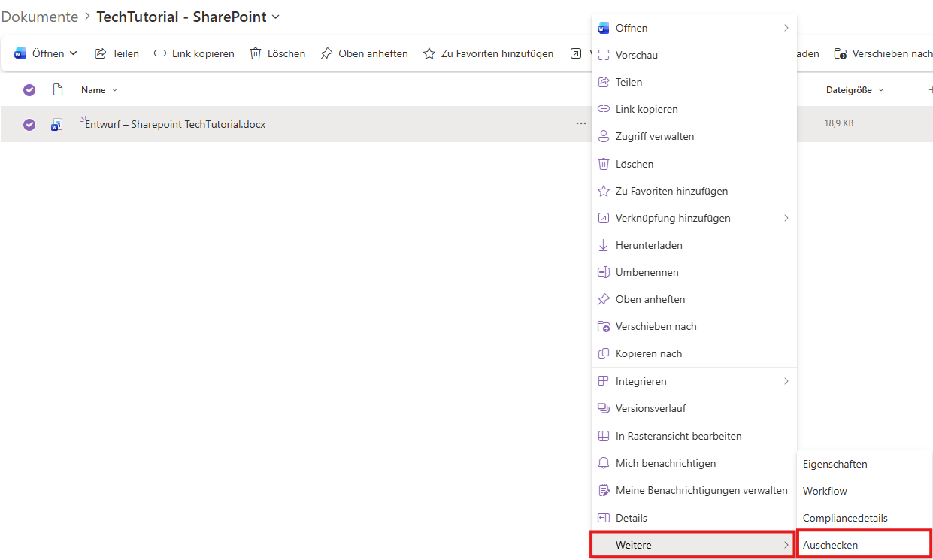
Task: Open Eigenschaften in the submenu
Action: tap(864, 464)
